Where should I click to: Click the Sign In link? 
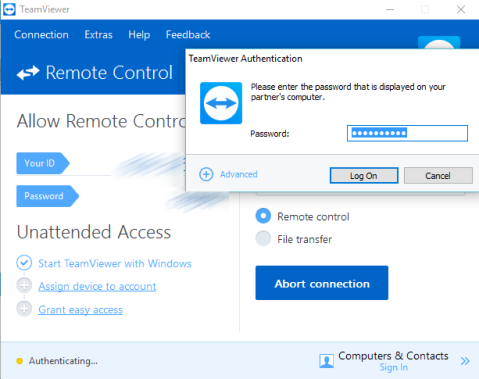point(394,367)
